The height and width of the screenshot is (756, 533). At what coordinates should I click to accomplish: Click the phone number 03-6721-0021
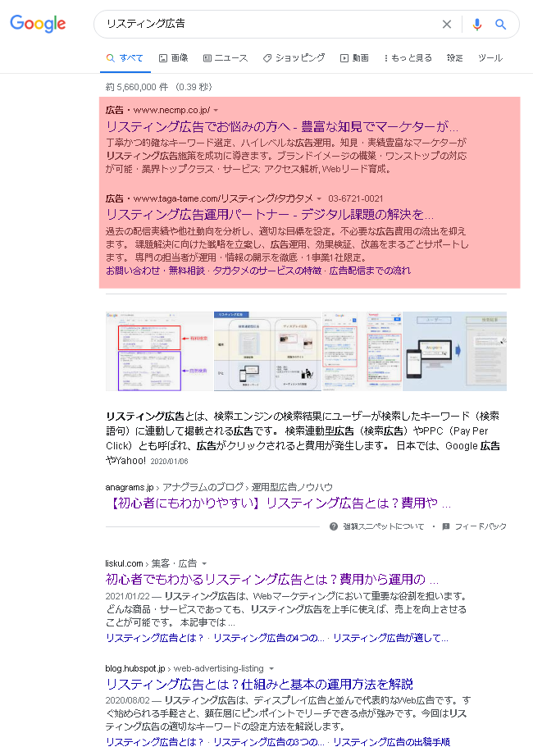click(x=356, y=198)
